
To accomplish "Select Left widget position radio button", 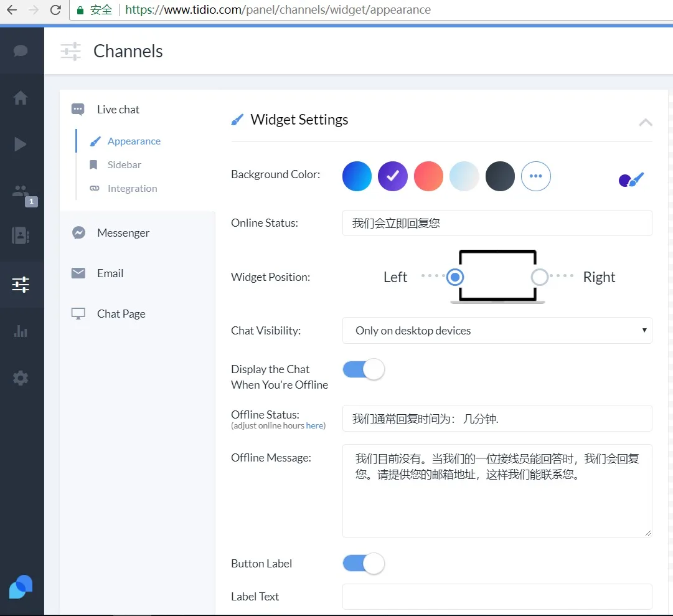I will click(455, 277).
